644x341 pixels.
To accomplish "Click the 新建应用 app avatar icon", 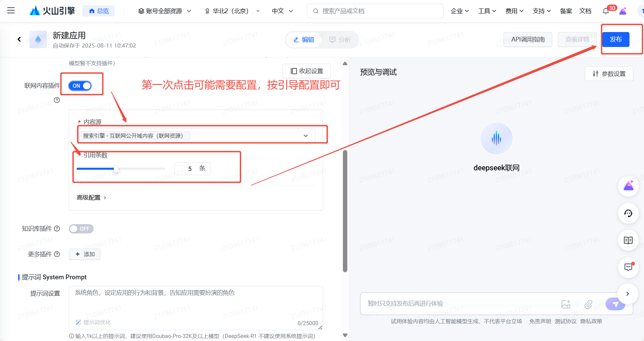I will click(38, 39).
